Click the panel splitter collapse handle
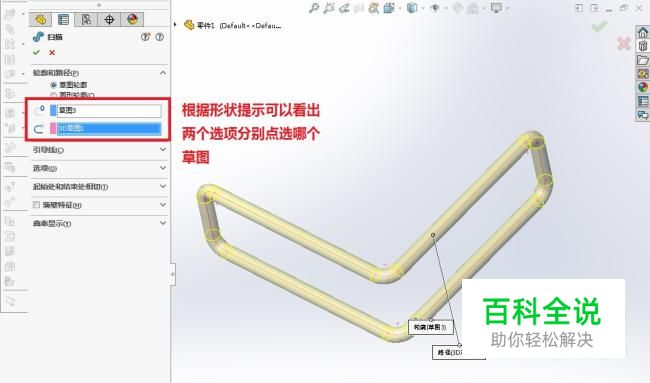The height and width of the screenshot is (383, 650). tap(172, 274)
